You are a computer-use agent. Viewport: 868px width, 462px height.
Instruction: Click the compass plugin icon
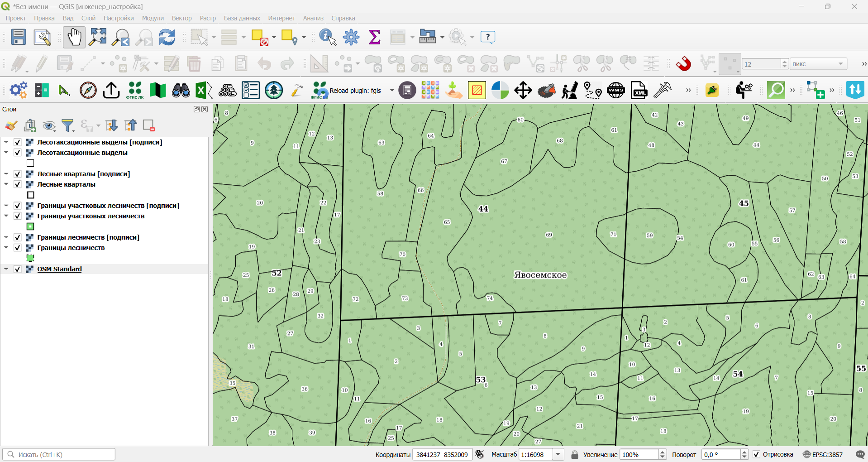point(88,90)
